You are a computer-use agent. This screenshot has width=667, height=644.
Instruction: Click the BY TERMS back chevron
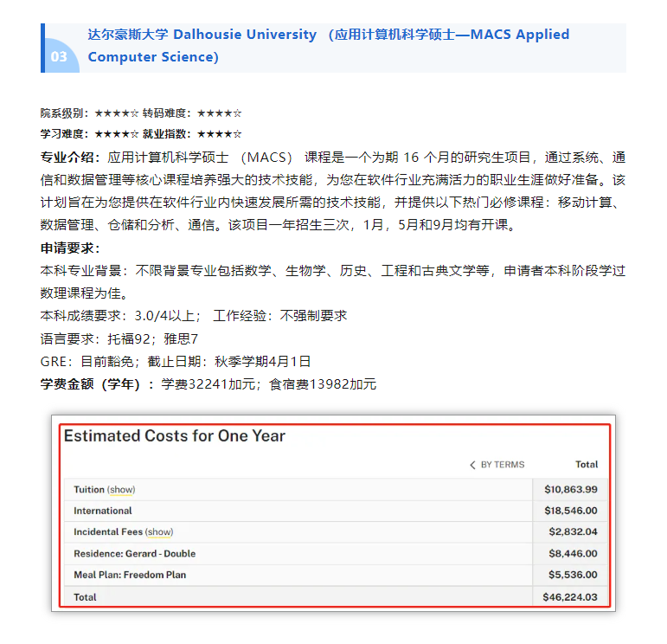472,465
